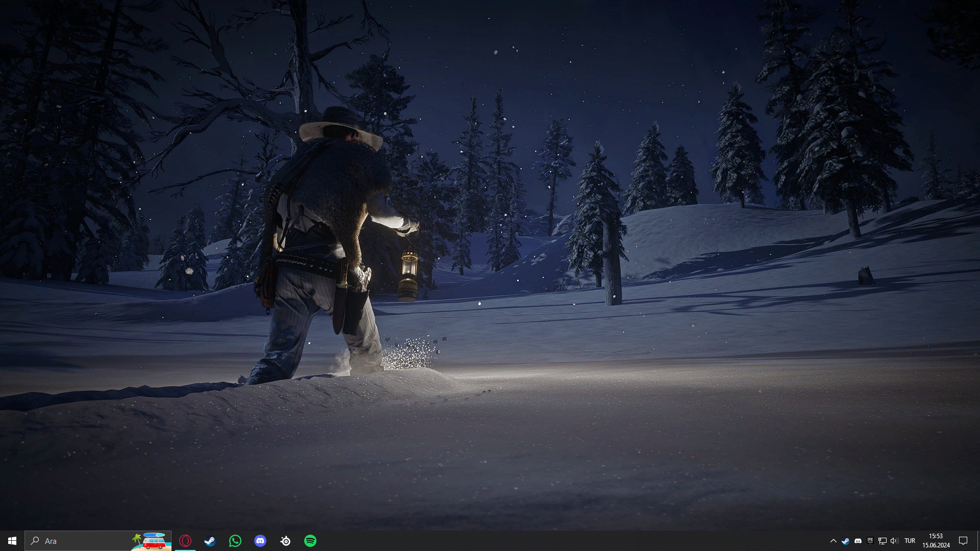Open SteelSeries GG from the taskbar
The height and width of the screenshot is (551, 980).
(x=285, y=541)
